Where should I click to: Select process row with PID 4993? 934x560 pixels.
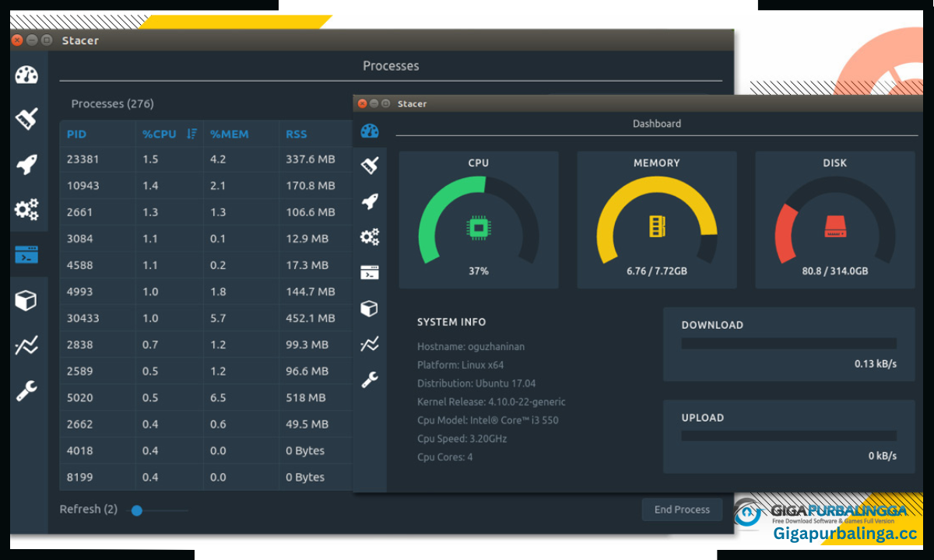[206, 291]
